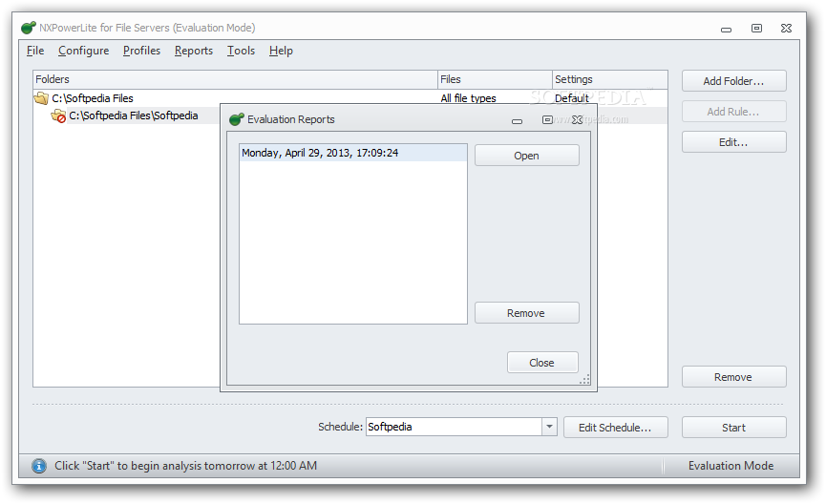Click the NXPowerLite app icon in title bar

click(29, 28)
